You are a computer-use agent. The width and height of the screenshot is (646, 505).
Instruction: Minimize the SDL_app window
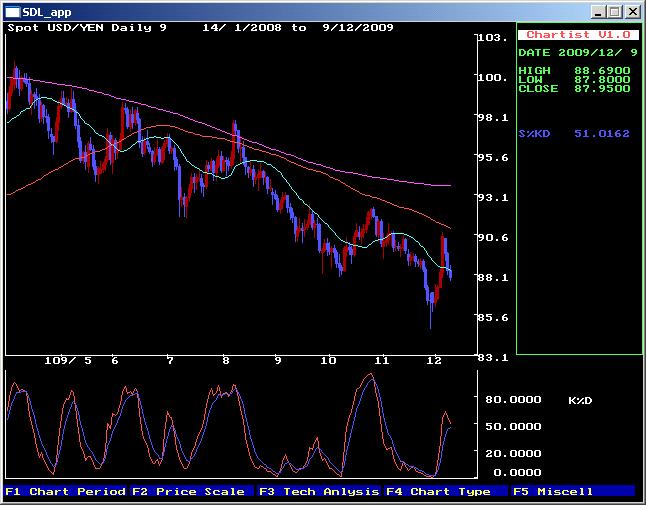[x=598, y=12]
